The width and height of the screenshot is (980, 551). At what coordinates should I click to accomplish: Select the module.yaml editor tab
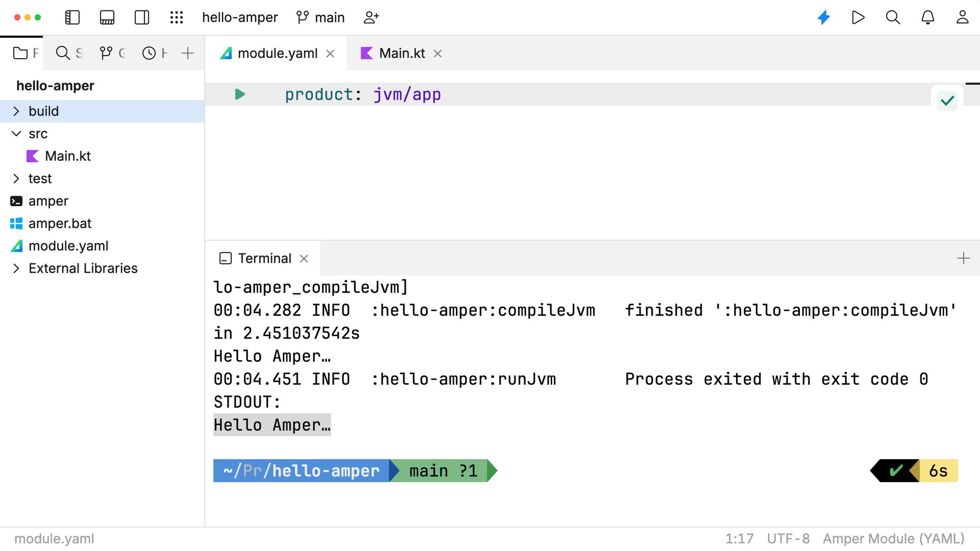[276, 53]
